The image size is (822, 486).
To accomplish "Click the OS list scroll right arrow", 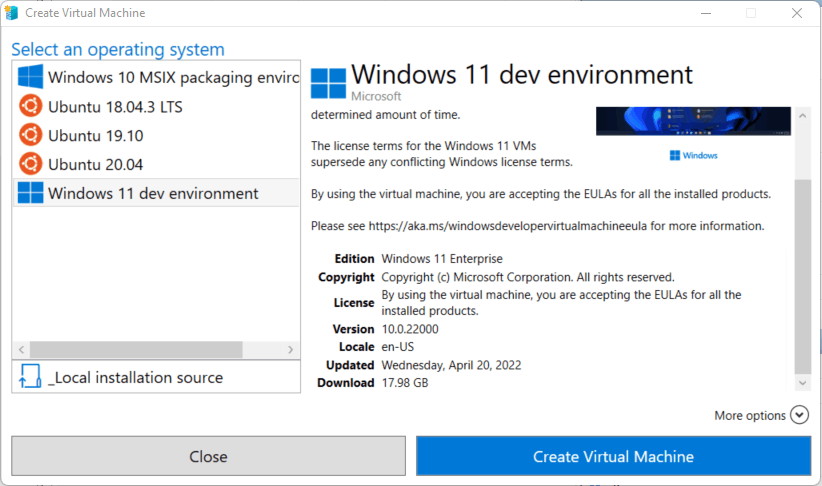I will [290, 350].
